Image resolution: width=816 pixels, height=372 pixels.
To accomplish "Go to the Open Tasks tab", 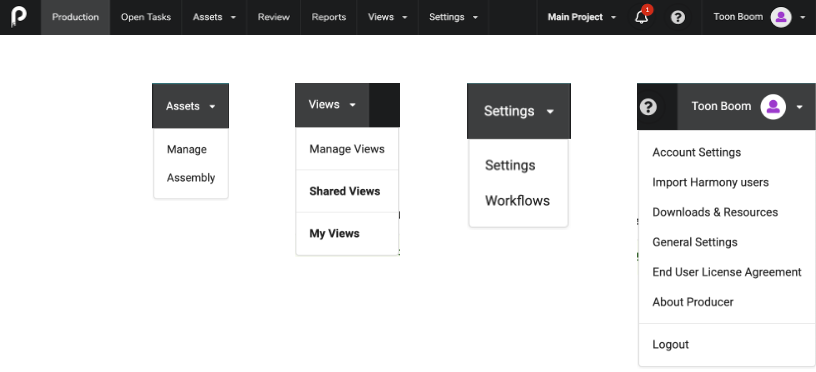I will 146,17.
